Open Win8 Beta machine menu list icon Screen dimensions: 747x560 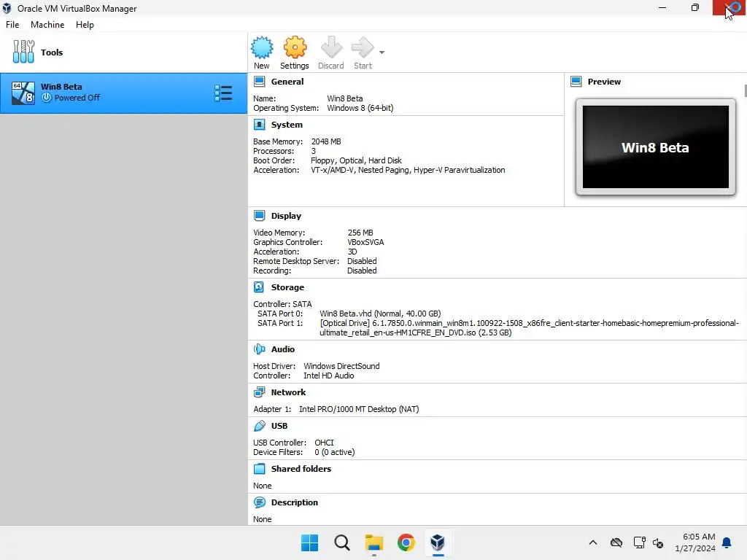(x=223, y=93)
